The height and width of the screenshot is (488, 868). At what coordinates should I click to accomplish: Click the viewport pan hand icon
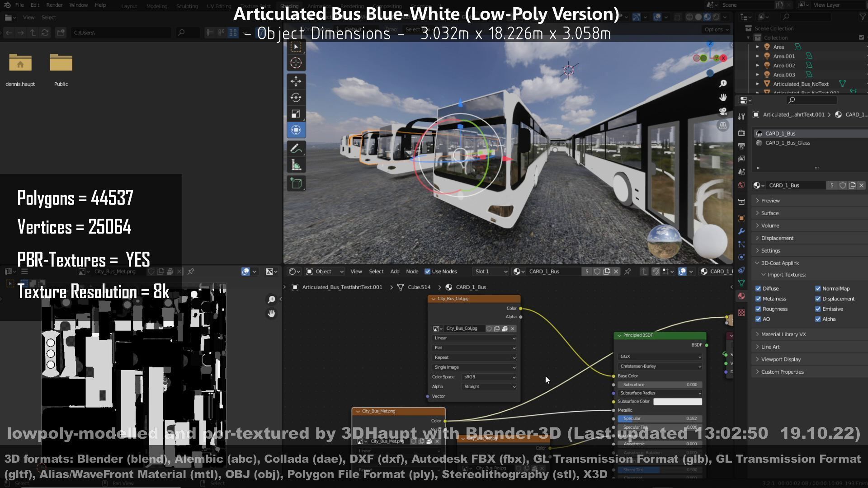723,98
